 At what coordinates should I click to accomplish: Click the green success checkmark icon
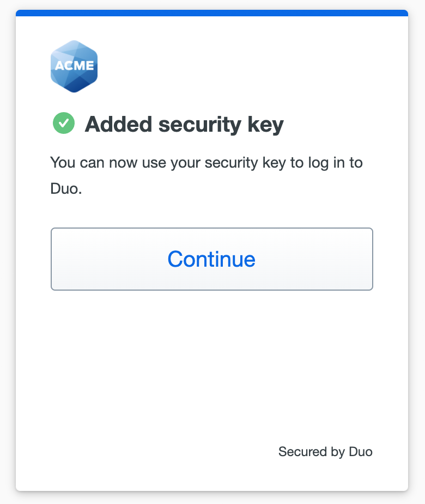[x=63, y=123]
